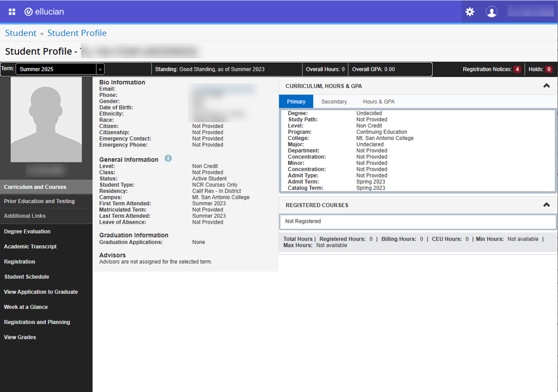Open the user account avatar icon

click(492, 12)
